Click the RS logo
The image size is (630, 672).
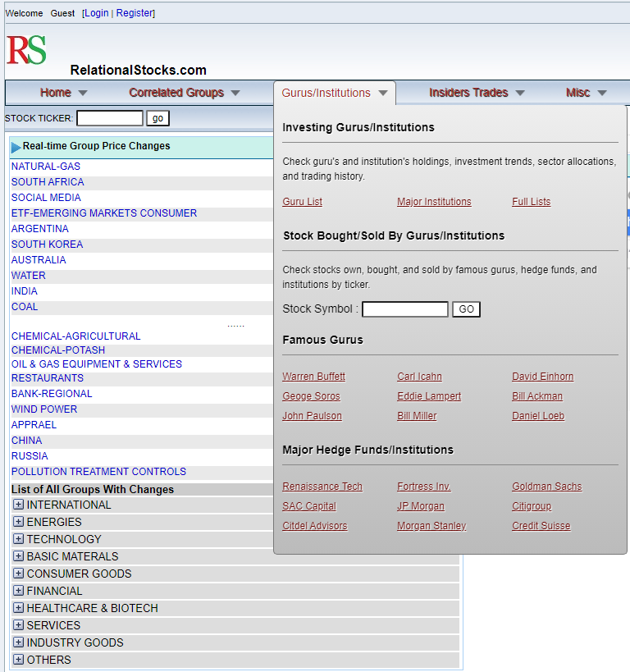(x=26, y=50)
